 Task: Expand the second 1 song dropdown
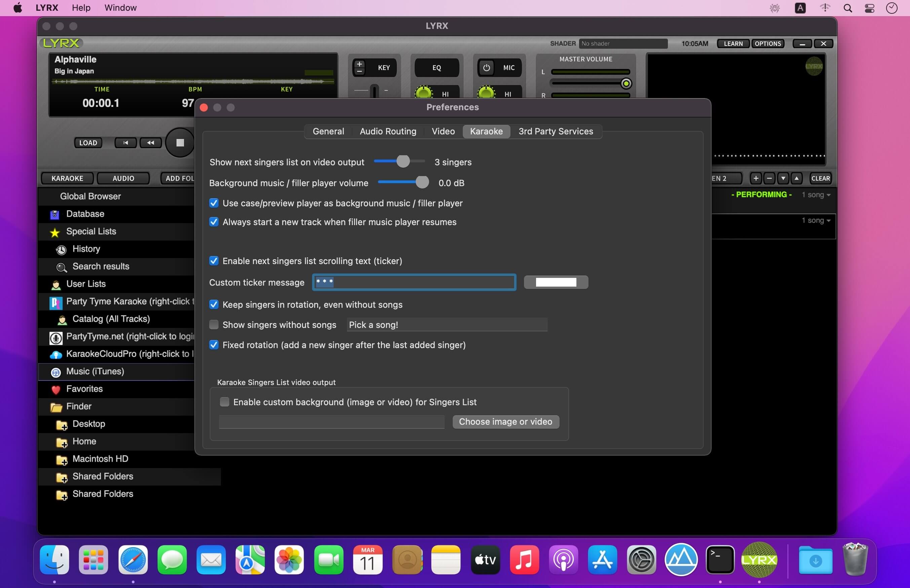[816, 220]
